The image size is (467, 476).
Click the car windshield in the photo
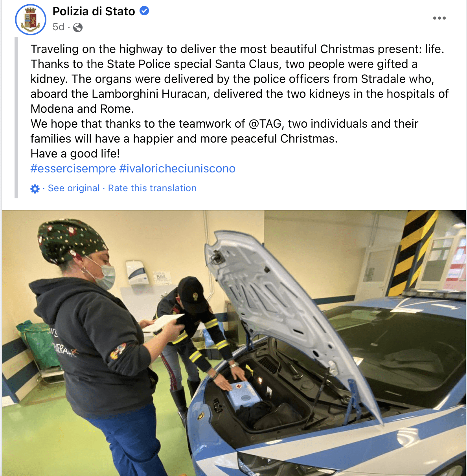click(x=397, y=346)
